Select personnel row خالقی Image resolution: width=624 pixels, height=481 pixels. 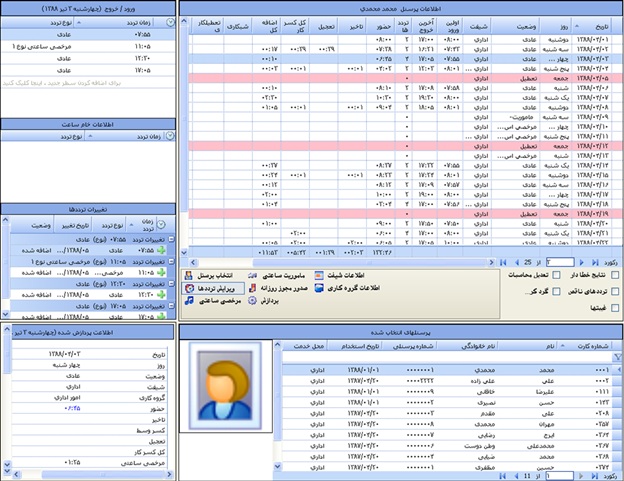point(448,391)
